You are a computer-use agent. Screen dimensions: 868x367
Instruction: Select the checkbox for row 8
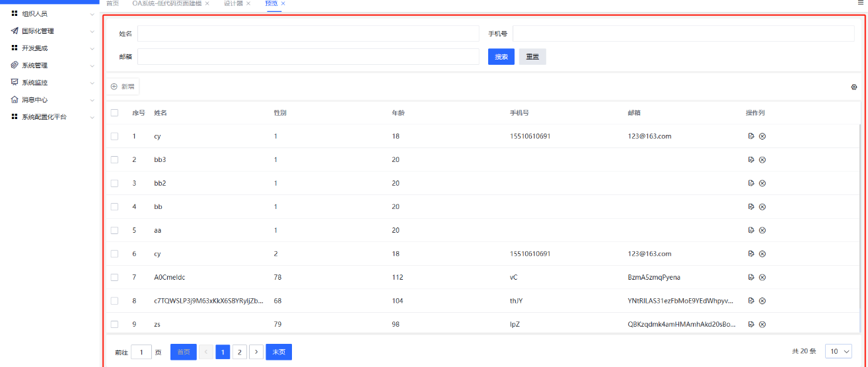pos(114,301)
